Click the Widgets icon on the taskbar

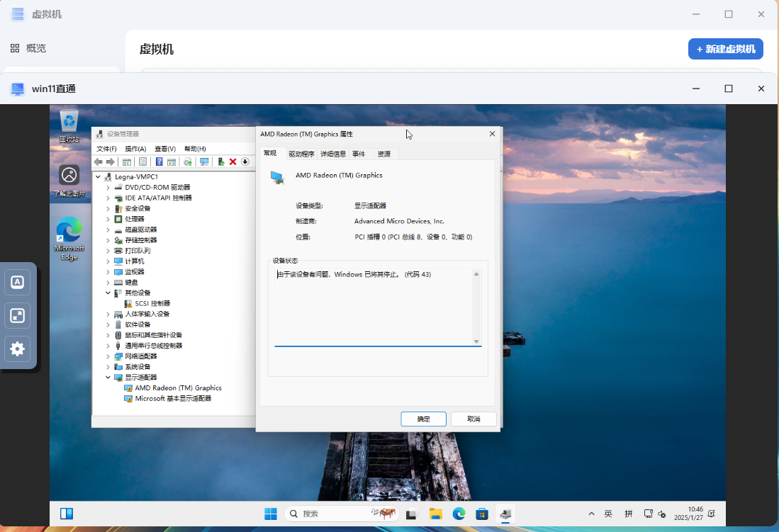67,514
